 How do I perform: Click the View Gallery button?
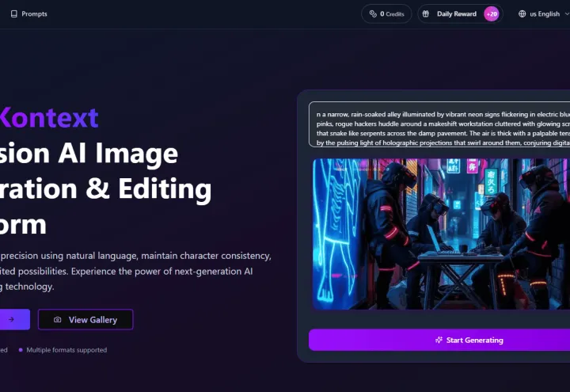pos(85,320)
